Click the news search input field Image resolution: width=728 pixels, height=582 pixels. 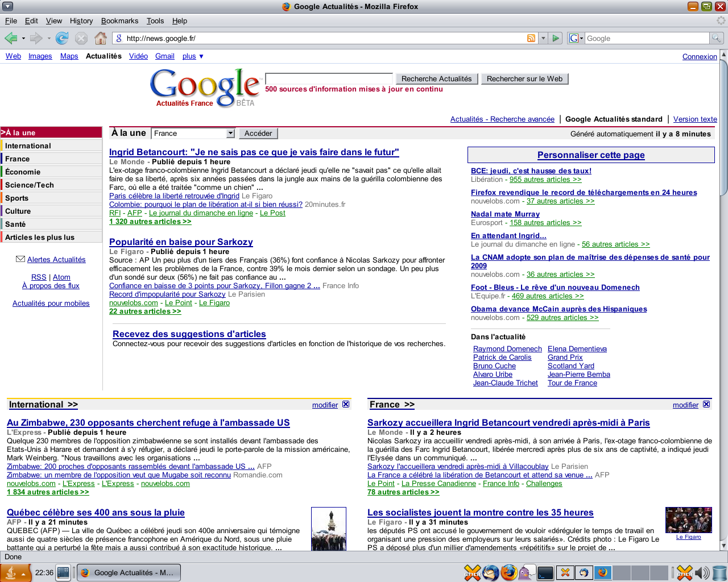[x=329, y=78]
